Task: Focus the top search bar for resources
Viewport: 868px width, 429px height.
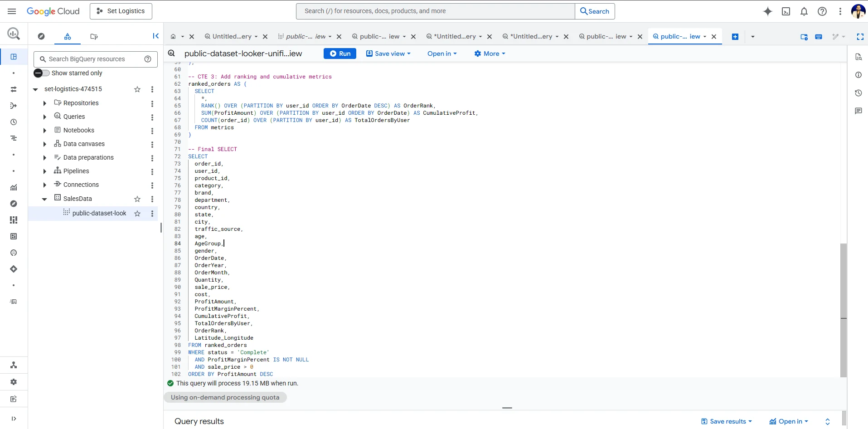Action: [436, 11]
